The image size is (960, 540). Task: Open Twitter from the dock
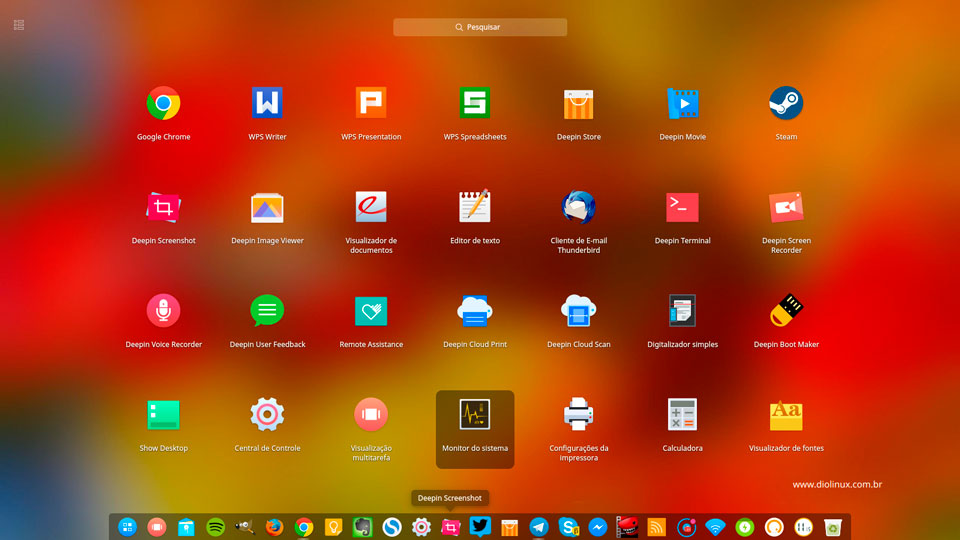[x=480, y=527]
